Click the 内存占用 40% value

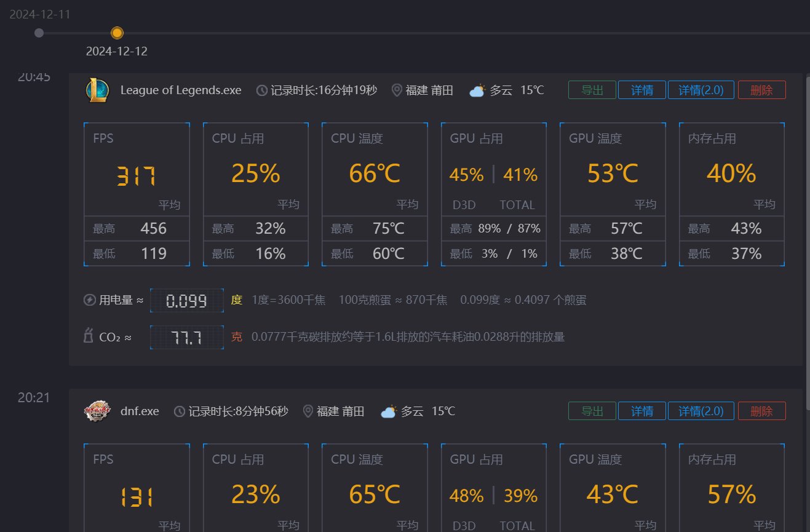click(731, 174)
